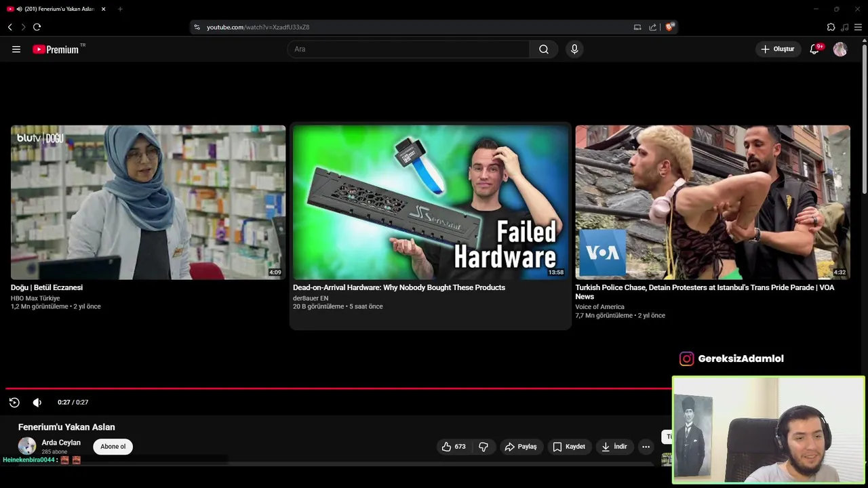Open notifications bell with 9+ badge

coord(815,49)
